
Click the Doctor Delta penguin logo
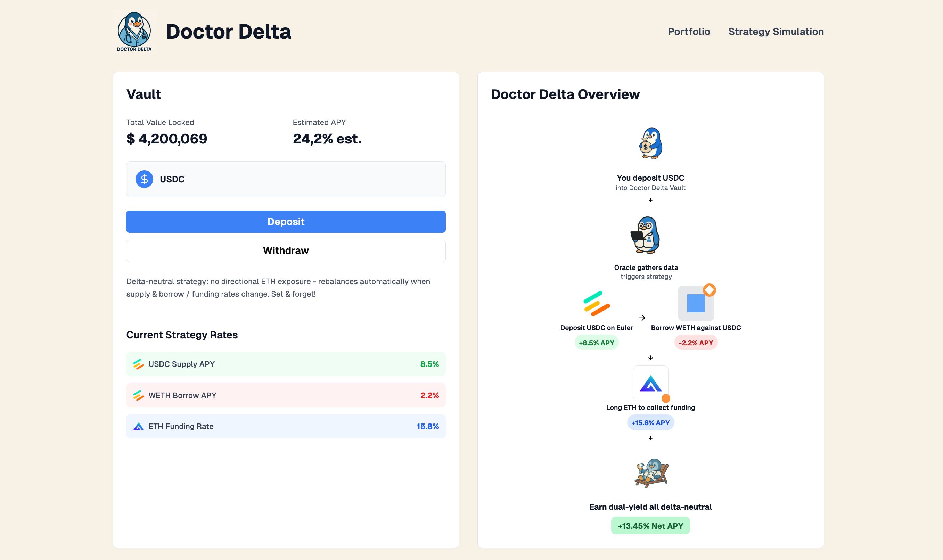point(134,31)
